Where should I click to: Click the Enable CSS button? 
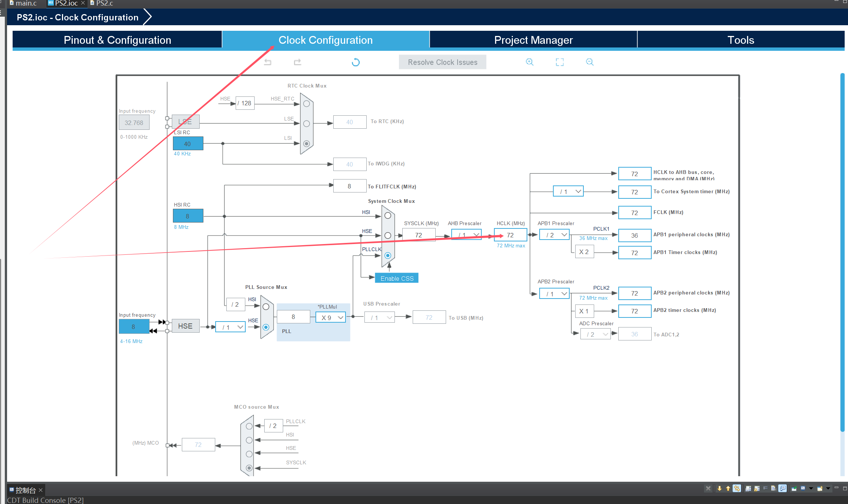(x=396, y=278)
